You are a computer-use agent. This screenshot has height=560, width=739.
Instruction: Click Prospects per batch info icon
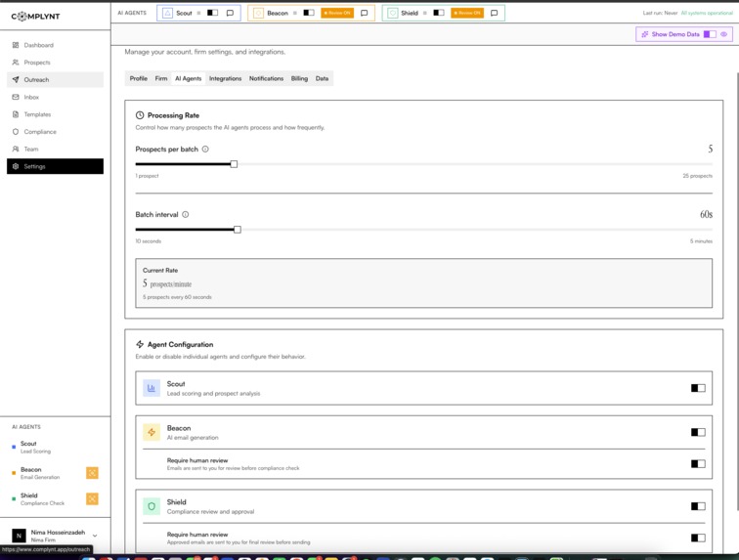point(205,149)
